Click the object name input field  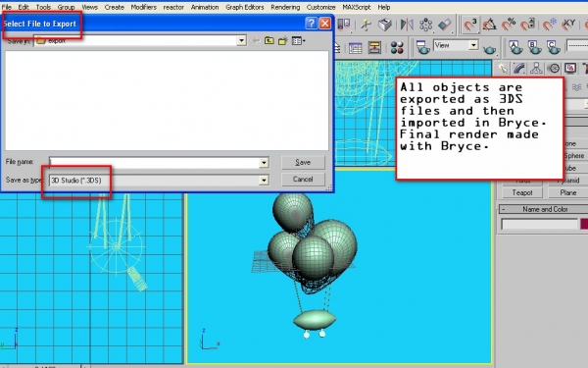click(x=539, y=224)
